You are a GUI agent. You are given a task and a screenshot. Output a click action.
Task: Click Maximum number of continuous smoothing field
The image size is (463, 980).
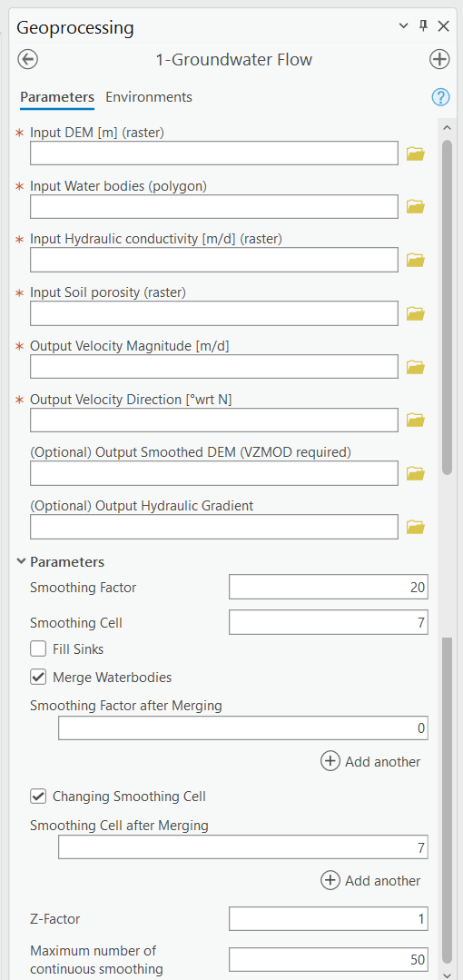pos(329,959)
